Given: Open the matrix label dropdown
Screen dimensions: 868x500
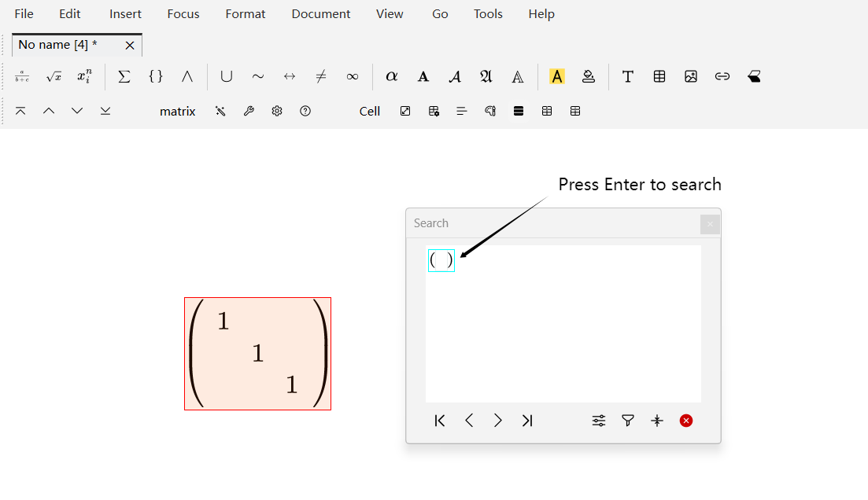Looking at the screenshot, I should point(177,111).
